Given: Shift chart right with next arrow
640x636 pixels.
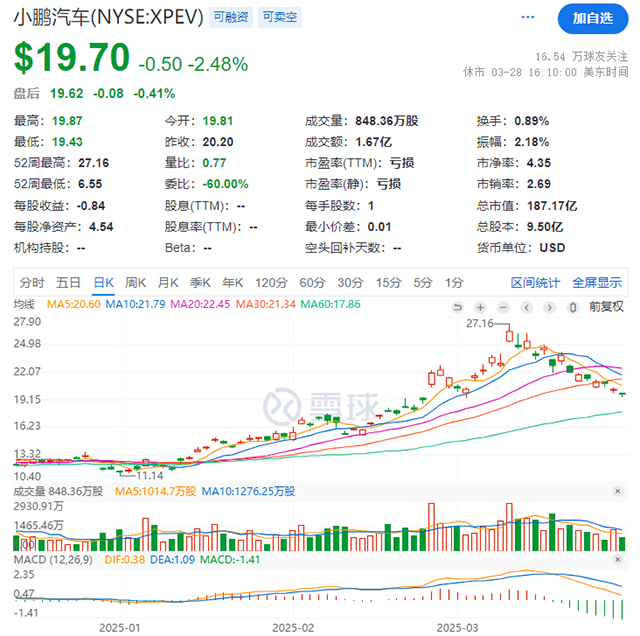Looking at the screenshot, I should coord(549,307).
